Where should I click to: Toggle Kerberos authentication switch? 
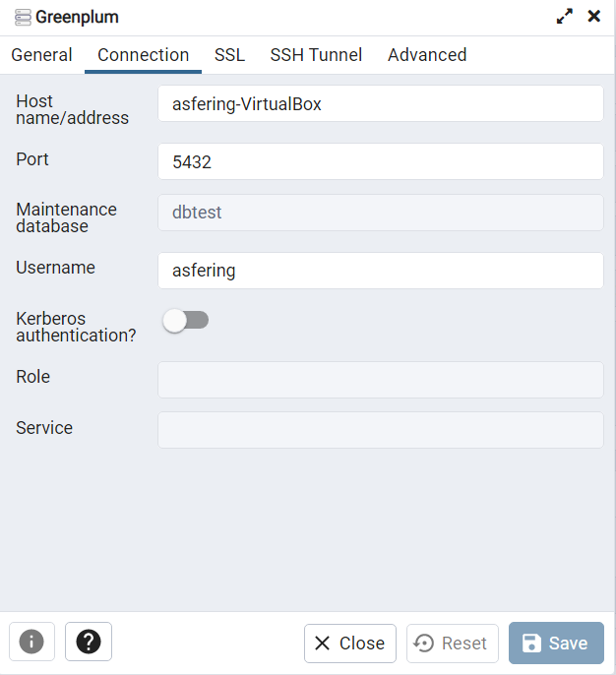pyautogui.click(x=186, y=321)
